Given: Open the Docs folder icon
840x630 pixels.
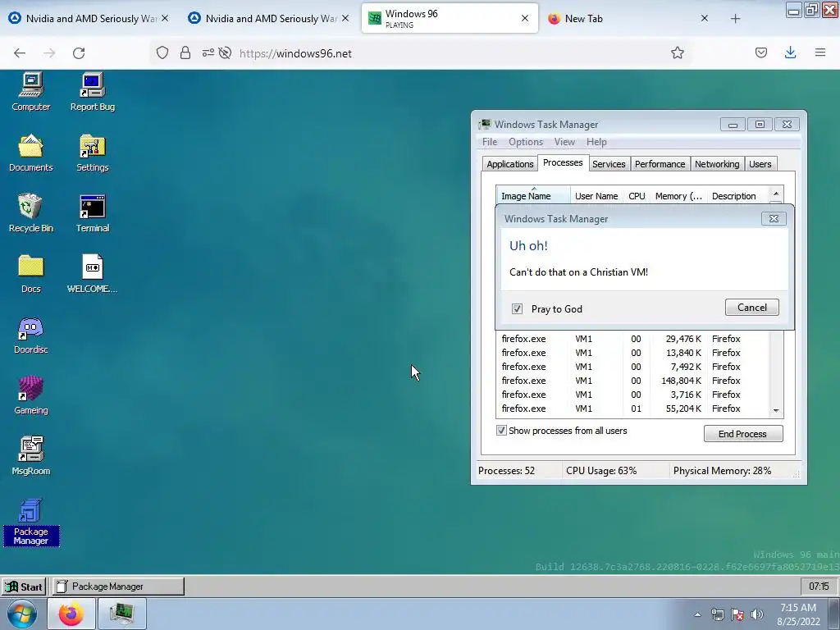Looking at the screenshot, I should [x=30, y=274].
